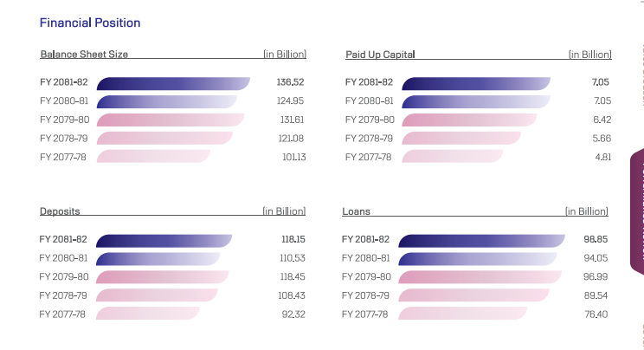Viewport: 644px width, 350px height.
Task: Click FY 2078-79 label in Loans chart
Action: 366,295
